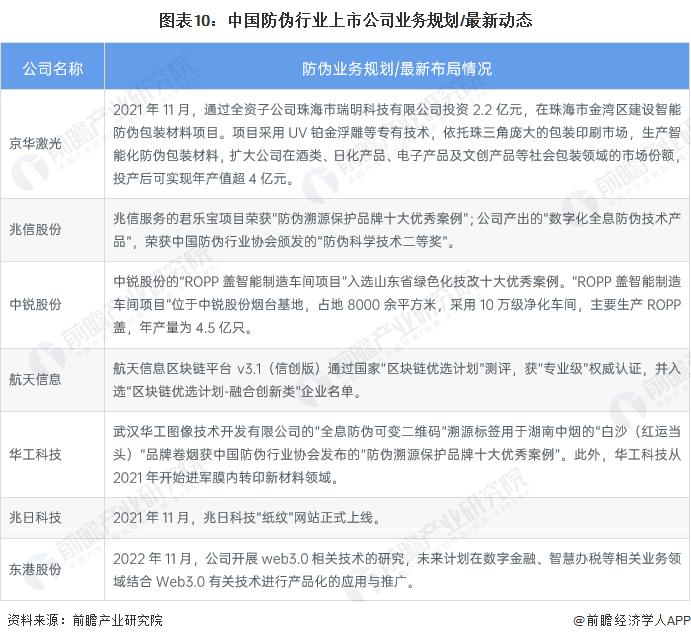Click the 防伪业务规划/最新布局情况 column header
This screenshot has height=641, width=691.
click(397, 67)
